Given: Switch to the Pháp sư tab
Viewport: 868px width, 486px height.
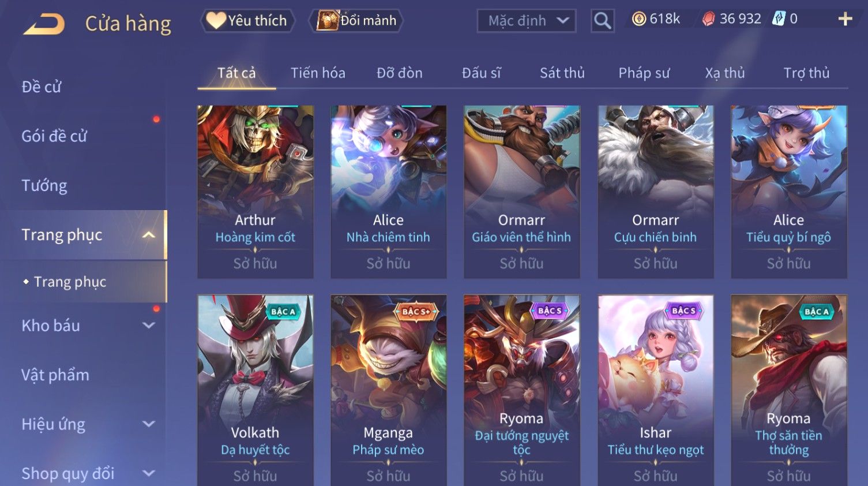Looking at the screenshot, I should pos(644,73).
